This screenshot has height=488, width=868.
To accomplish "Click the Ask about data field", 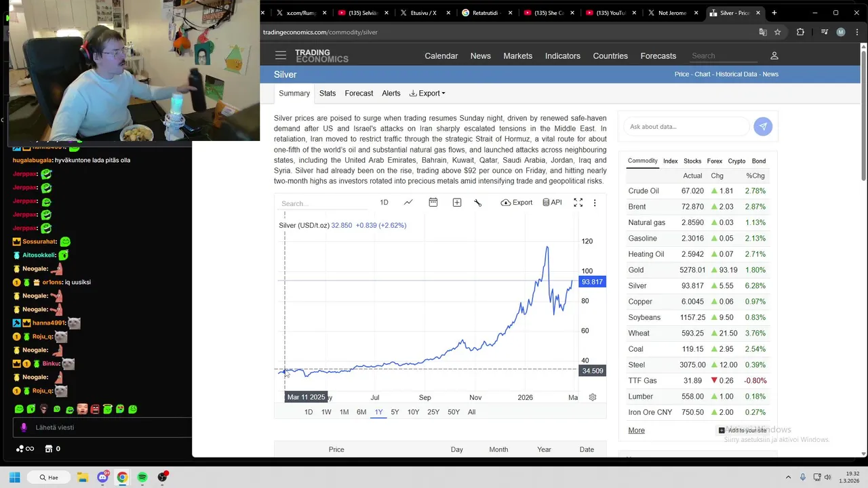I will coord(686,127).
